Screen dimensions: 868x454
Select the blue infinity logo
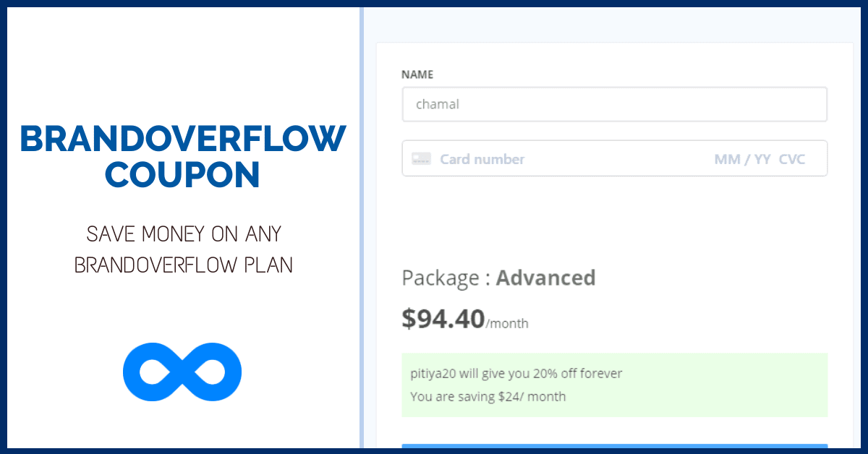coord(182,372)
